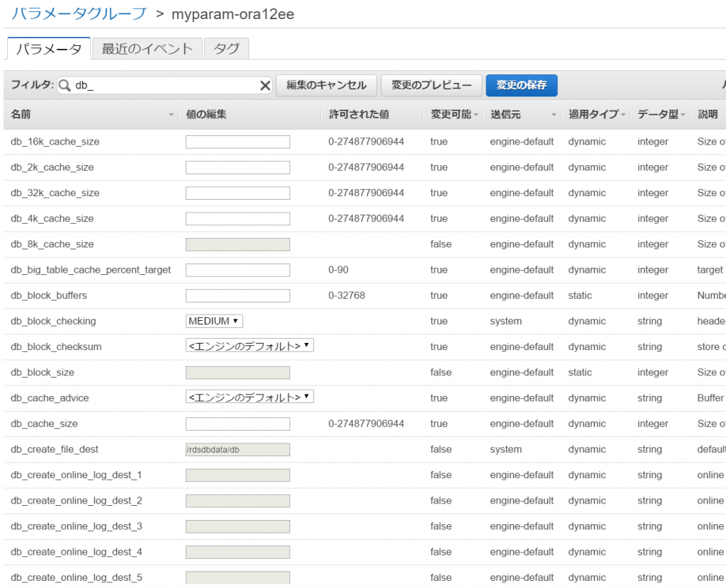The image size is (726, 588).
Task: Open the タグ tab
Action: click(x=226, y=49)
